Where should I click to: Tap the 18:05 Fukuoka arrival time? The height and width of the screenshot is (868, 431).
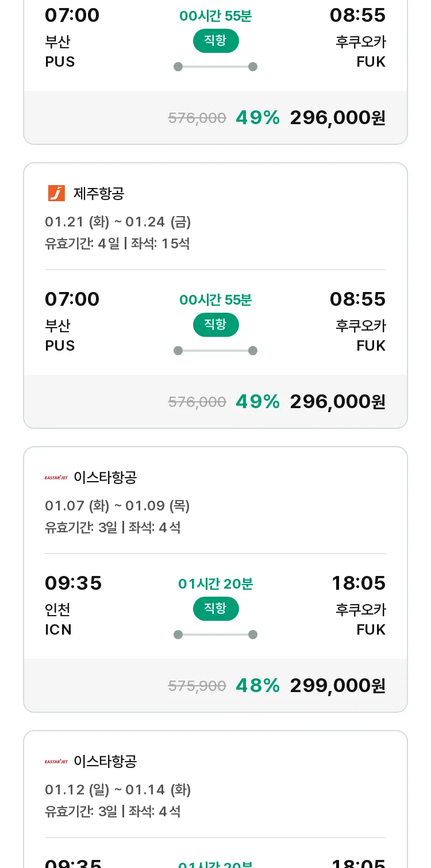coord(359,583)
